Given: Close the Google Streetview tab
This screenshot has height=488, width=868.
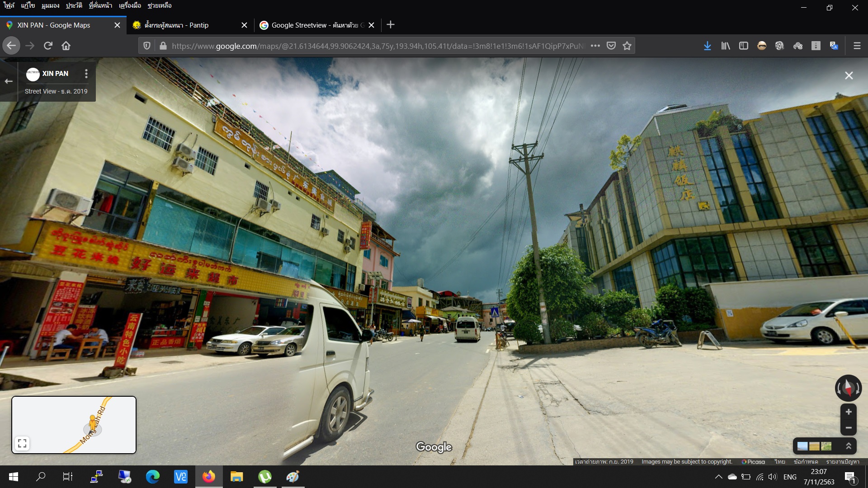Looking at the screenshot, I should click(371, 25).
